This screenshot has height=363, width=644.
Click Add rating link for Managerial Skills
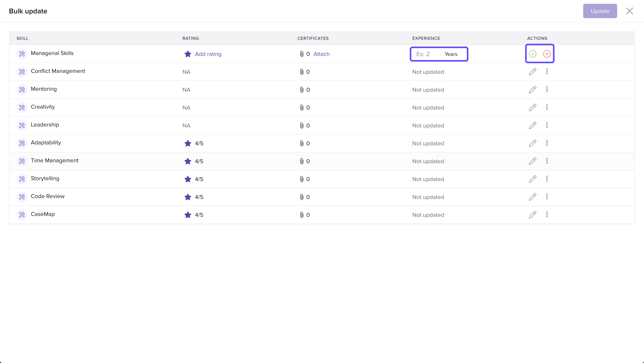click(x=208, y=54)
